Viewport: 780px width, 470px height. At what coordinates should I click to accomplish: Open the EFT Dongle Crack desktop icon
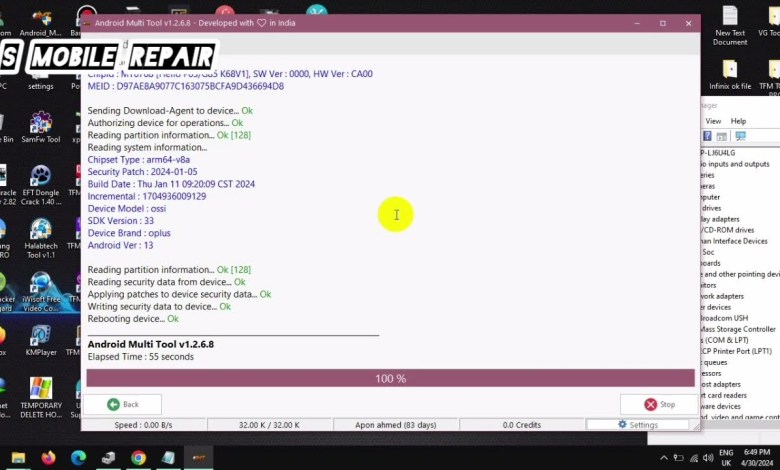(41, 185)
